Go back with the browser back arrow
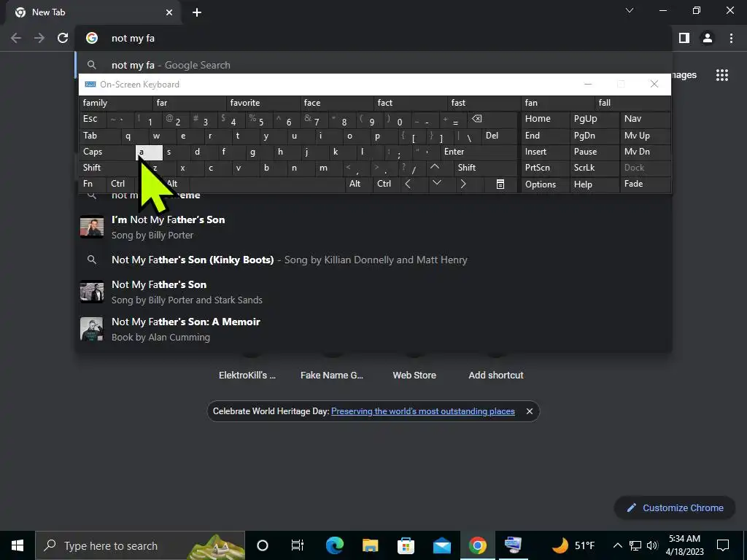This screenshot has height=560, width=747. (16, 38)
